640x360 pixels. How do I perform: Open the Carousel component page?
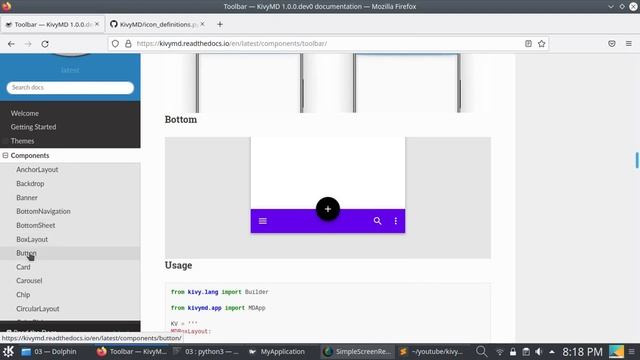[29, 281]
